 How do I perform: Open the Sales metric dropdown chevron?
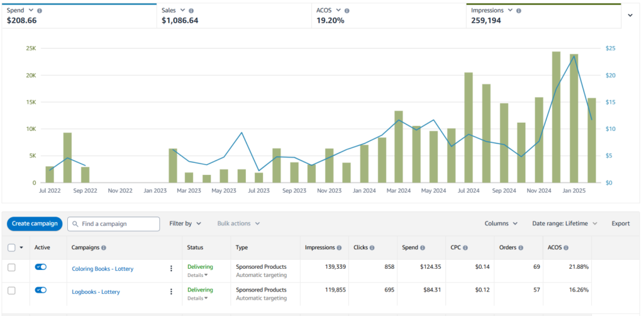pyautogui.click(x=183, y=11)
